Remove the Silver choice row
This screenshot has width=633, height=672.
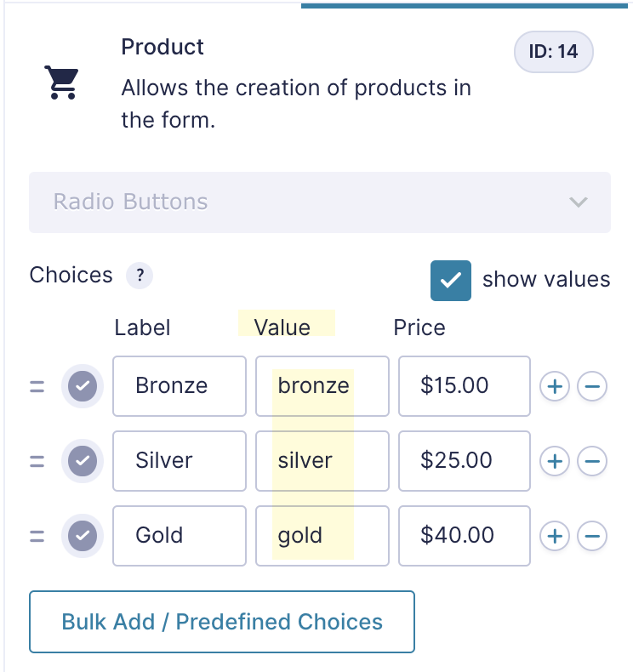[x=592, y=461]
